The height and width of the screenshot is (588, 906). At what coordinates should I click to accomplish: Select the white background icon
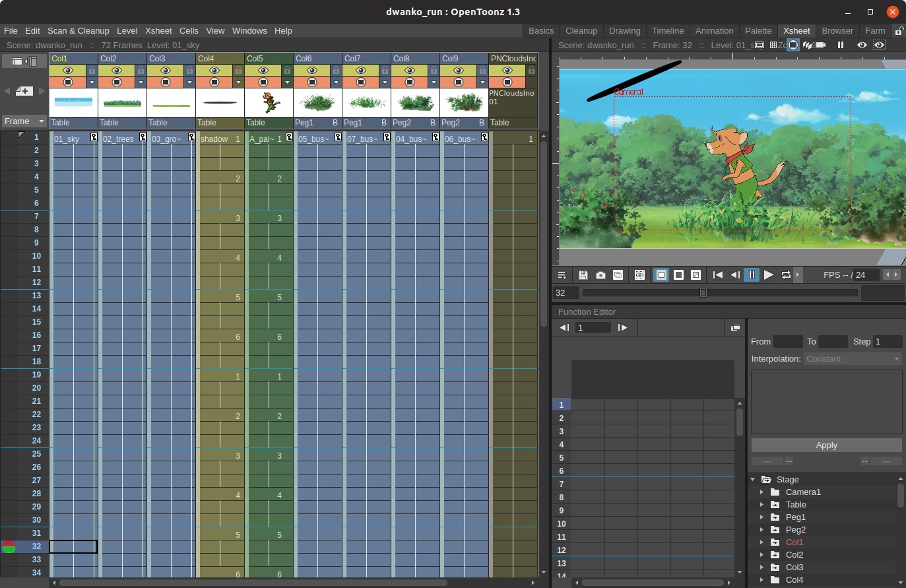click(661, 275)
